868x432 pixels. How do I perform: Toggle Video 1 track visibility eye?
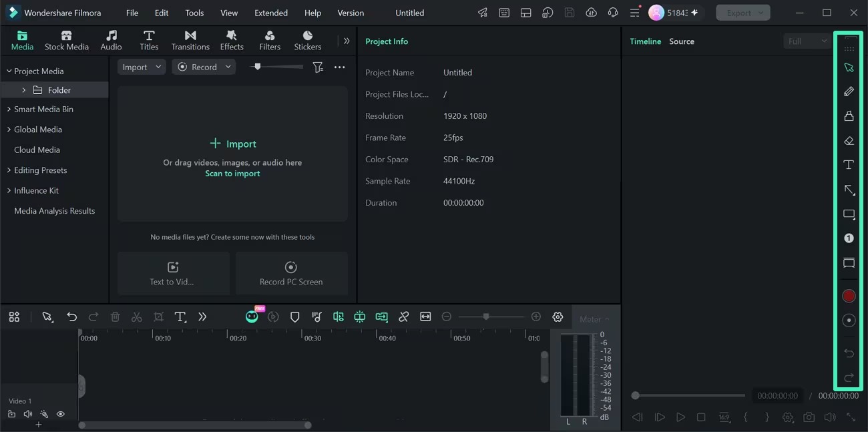coord(60,414)
